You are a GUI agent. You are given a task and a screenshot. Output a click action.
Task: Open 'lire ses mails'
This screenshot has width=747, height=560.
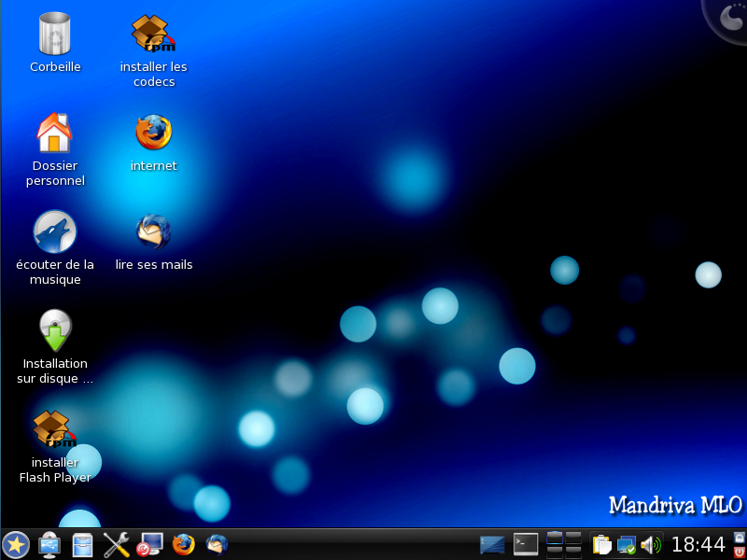coord(152,231)
